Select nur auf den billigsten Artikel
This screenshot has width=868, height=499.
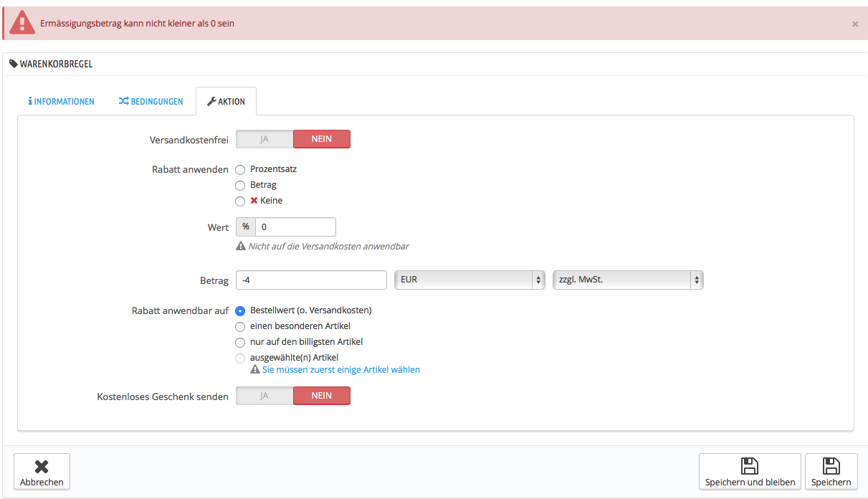pos(240,342)
